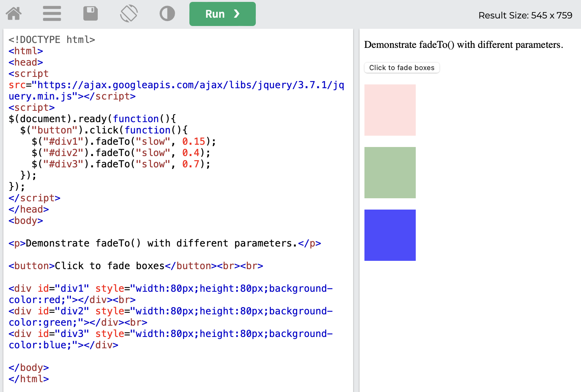
Task: Click the 'Demonstrate fadeTo()' paragraph in result
Action: (x=464, y=45)
